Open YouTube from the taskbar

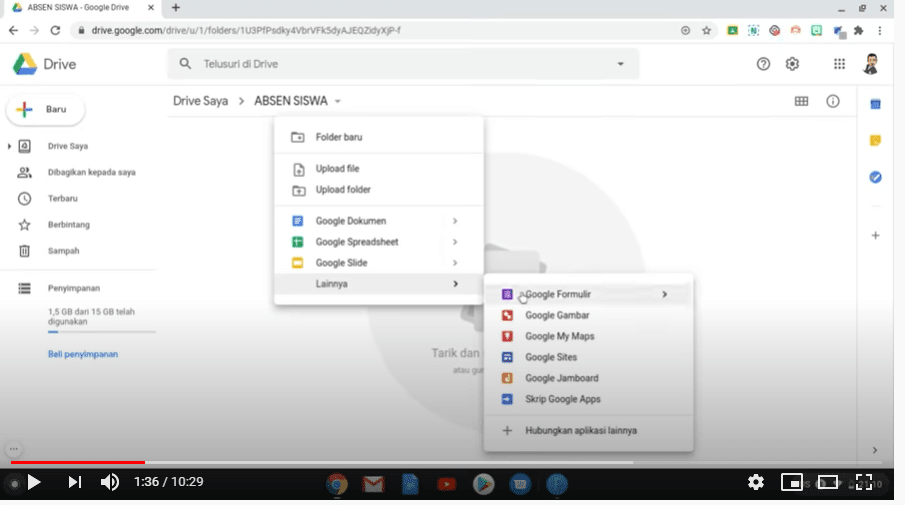(x=446, y=484)
